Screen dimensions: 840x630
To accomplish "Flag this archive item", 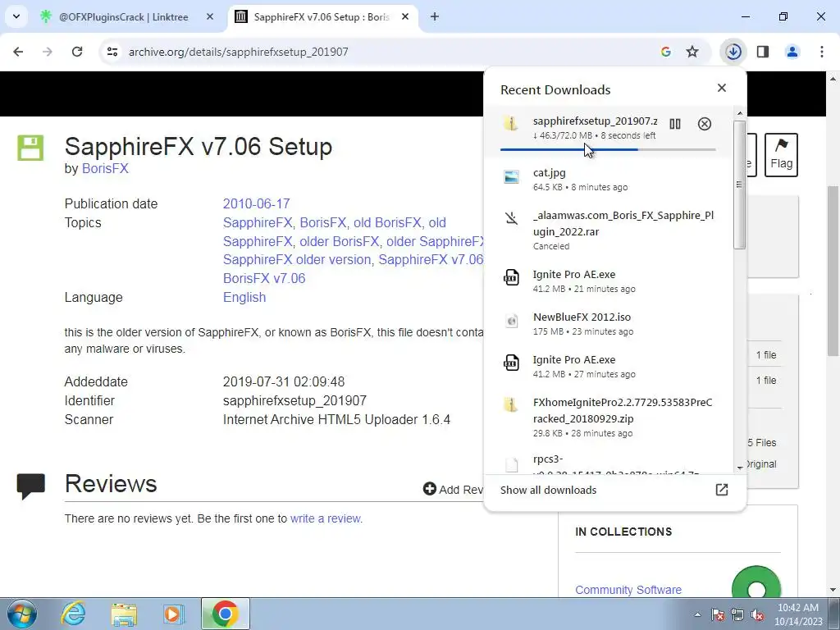I will (x=781, y=155).
